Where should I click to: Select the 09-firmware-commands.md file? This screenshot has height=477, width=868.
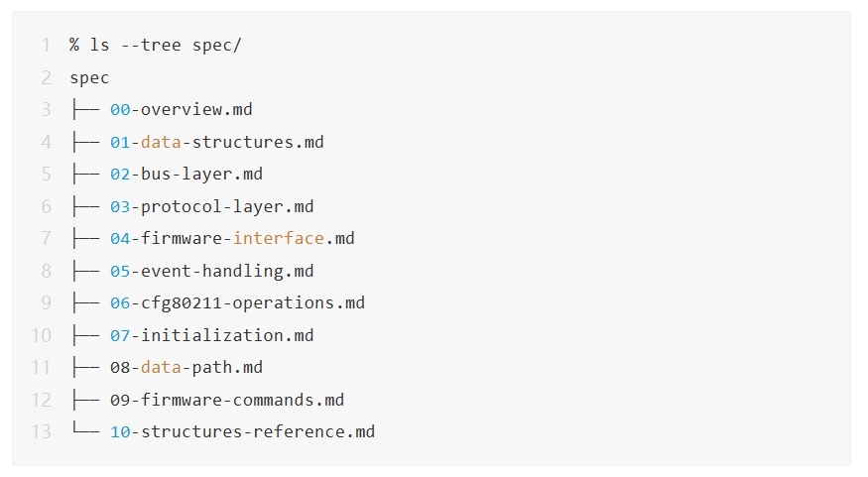click(x=227, y=400)
